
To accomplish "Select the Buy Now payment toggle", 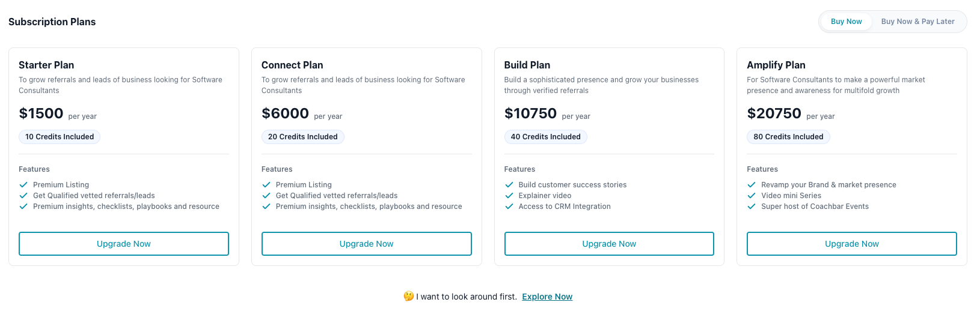I will coord(846,22).
